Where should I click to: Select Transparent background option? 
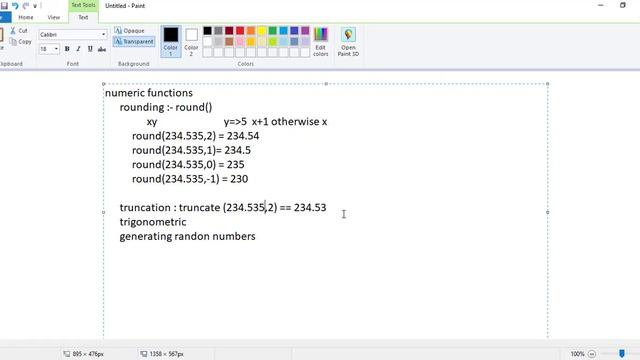[134, 42]
